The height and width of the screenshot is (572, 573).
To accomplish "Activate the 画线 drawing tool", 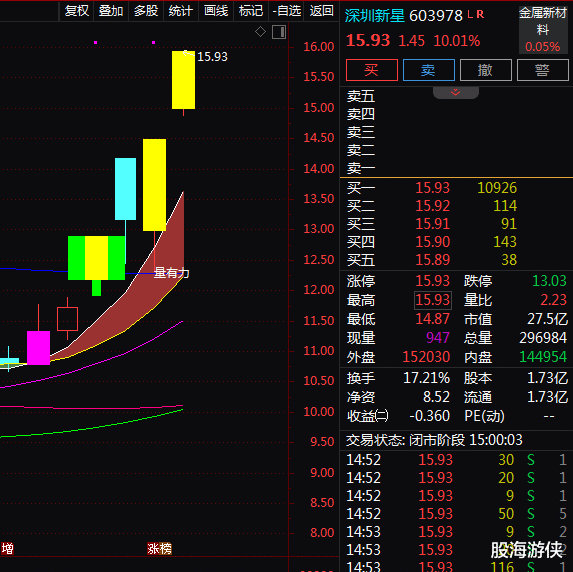I will pos(216,11).
